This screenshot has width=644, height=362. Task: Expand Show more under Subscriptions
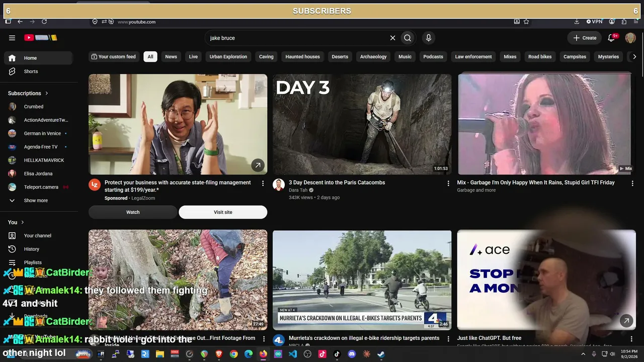pyautogui.click(x=36, y=201)
